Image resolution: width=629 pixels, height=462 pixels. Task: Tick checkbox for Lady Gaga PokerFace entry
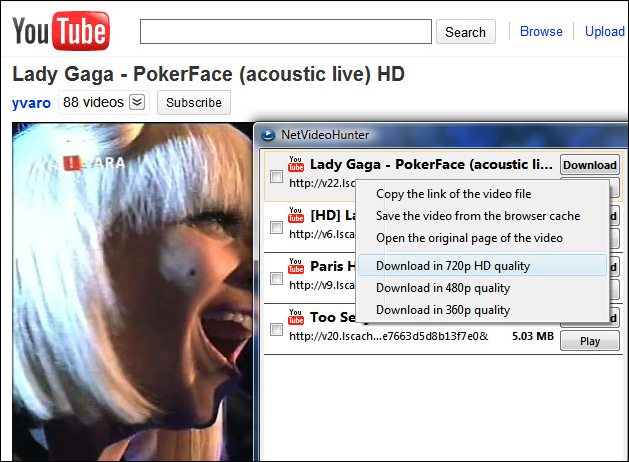[276, 176]
